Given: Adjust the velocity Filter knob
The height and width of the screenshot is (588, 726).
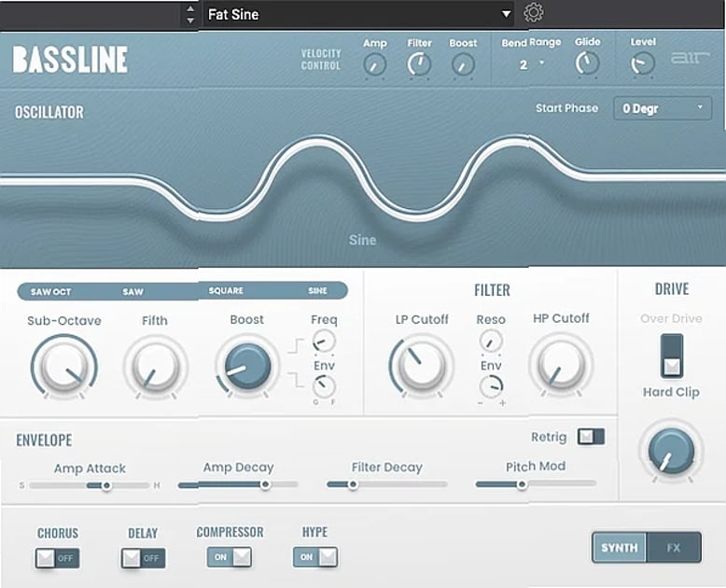Looking at the screenshot, I should tap(419, 64).
